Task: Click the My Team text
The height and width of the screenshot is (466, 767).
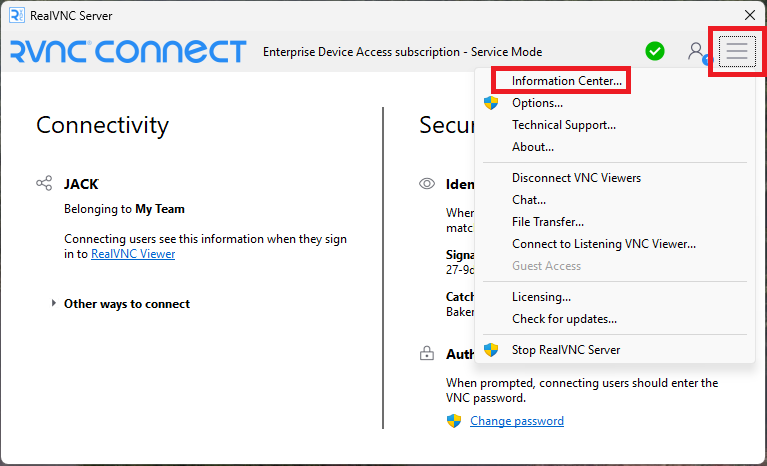Action: coord(160,209)
